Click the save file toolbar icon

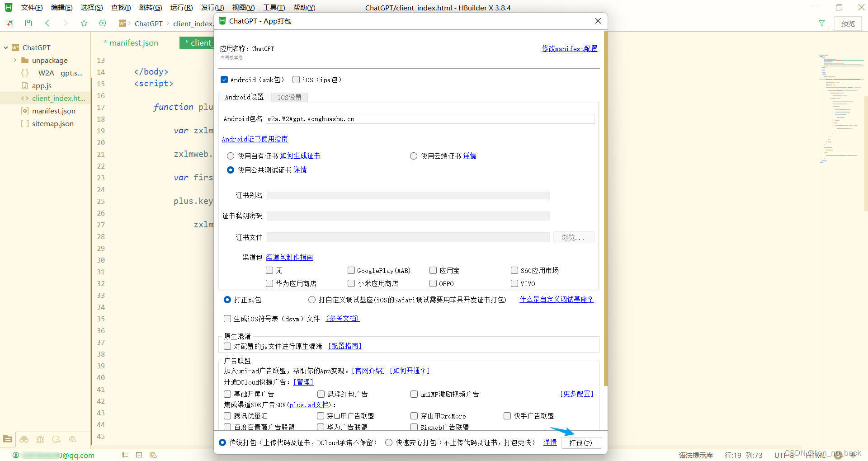pyautogui.click(x=28, y=23)
